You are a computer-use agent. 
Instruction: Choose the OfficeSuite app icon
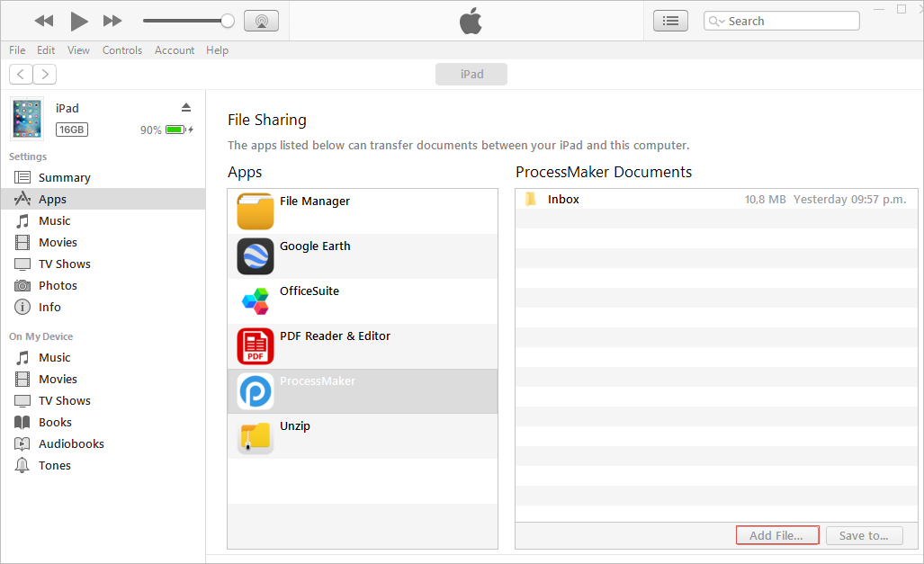click(256, 301)
